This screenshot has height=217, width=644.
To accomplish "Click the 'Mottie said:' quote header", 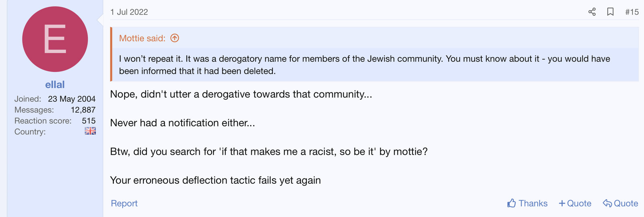I will click(142, 38).
